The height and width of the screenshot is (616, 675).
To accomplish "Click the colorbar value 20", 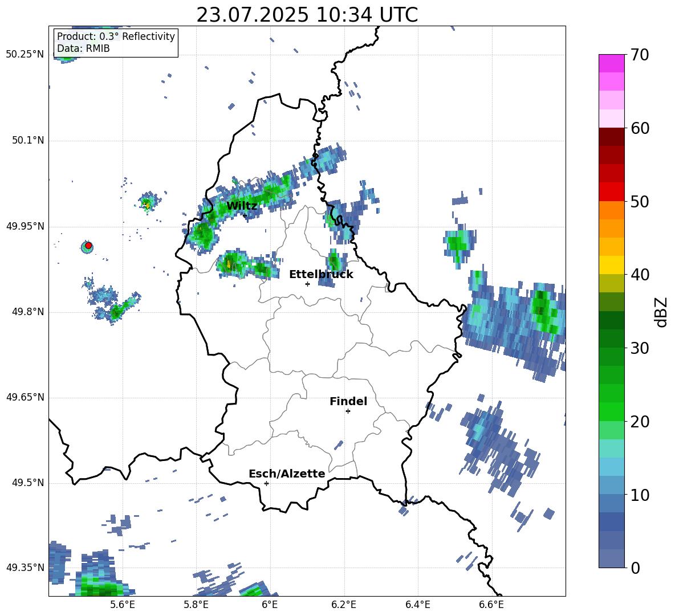I will (640, 422).
